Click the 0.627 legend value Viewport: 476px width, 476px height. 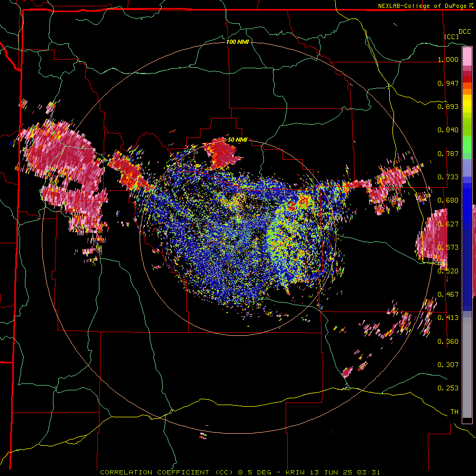coord(448,224)
